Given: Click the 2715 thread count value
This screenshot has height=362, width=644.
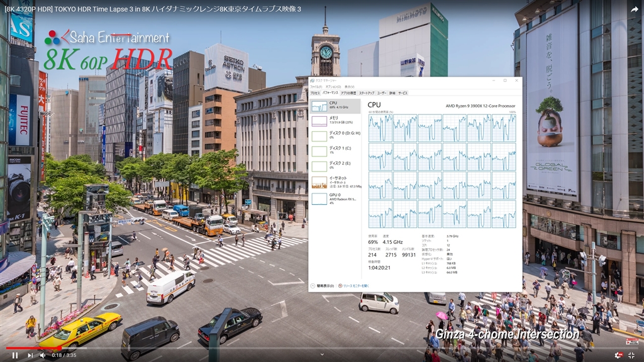Looking at the screenshot, I should tap(391, 255).
